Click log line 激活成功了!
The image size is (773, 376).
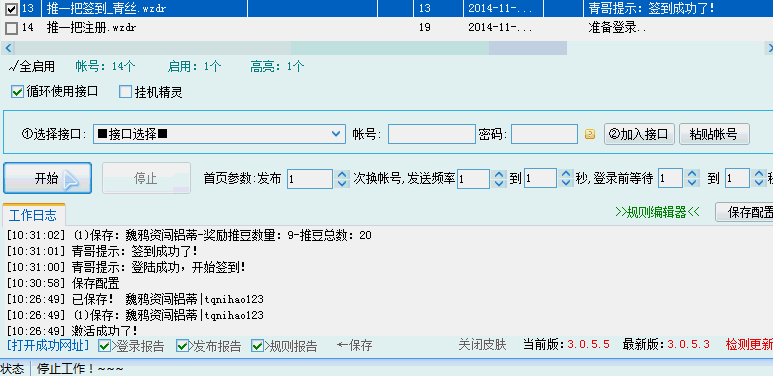72,331
